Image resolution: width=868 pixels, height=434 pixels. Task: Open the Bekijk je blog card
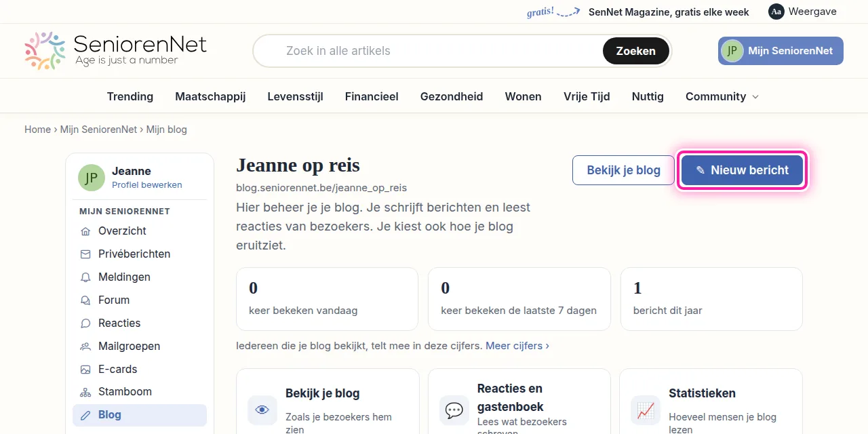(328, 401)
